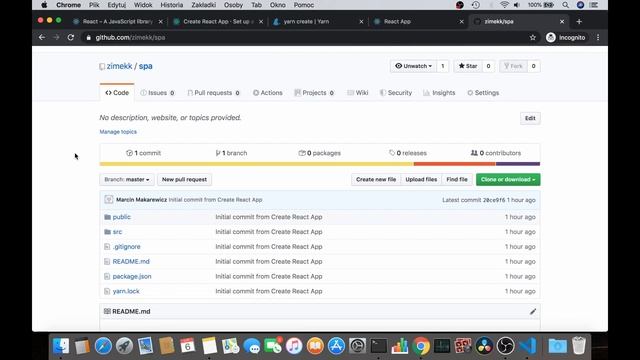The width and height of the screenshot is (640, 360).
Task: Open Visual Studio Code from dock
Action: (x=527, y=346)
